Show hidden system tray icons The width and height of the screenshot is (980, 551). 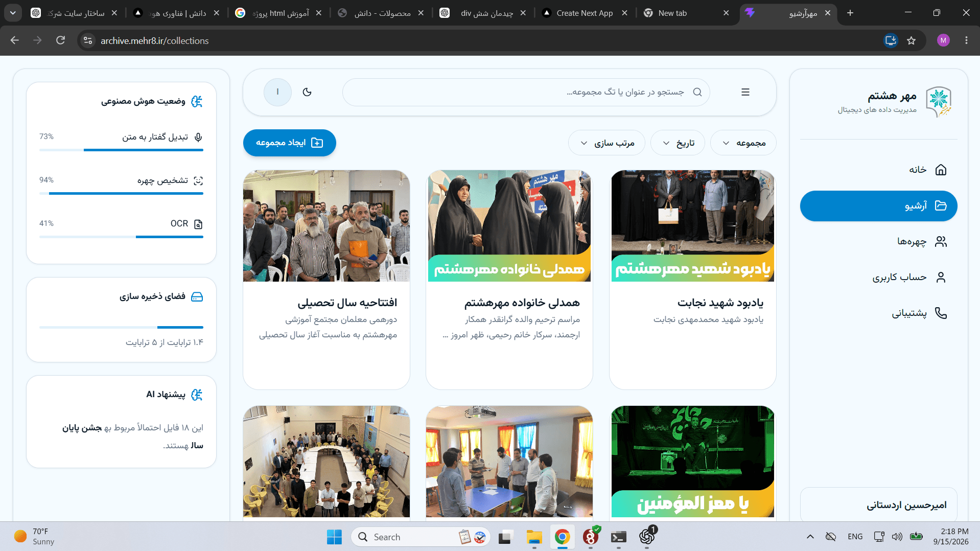tap(810, 537)
